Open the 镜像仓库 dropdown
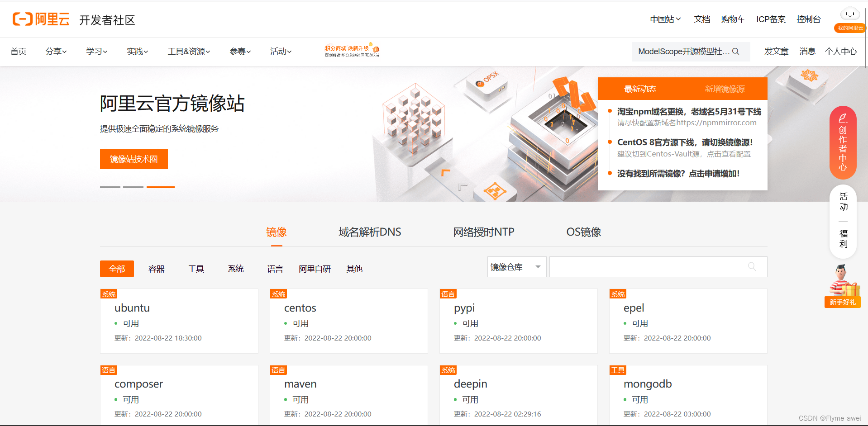The width and height of the screenshot is (868, 426). pos(516,267)
